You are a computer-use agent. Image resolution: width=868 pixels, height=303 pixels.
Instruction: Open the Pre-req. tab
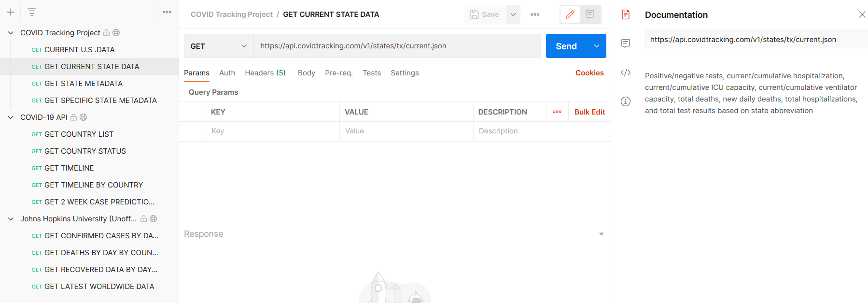339,73
